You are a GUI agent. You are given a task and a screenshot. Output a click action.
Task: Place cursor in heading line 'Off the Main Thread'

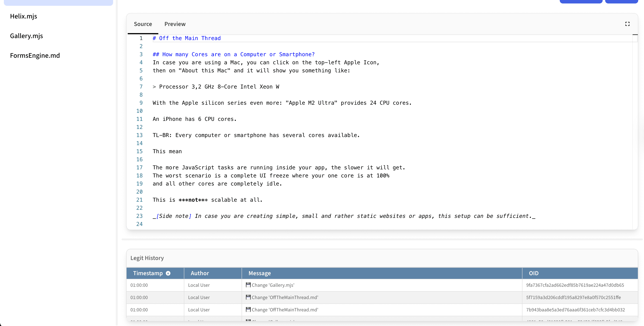(190, 38)
